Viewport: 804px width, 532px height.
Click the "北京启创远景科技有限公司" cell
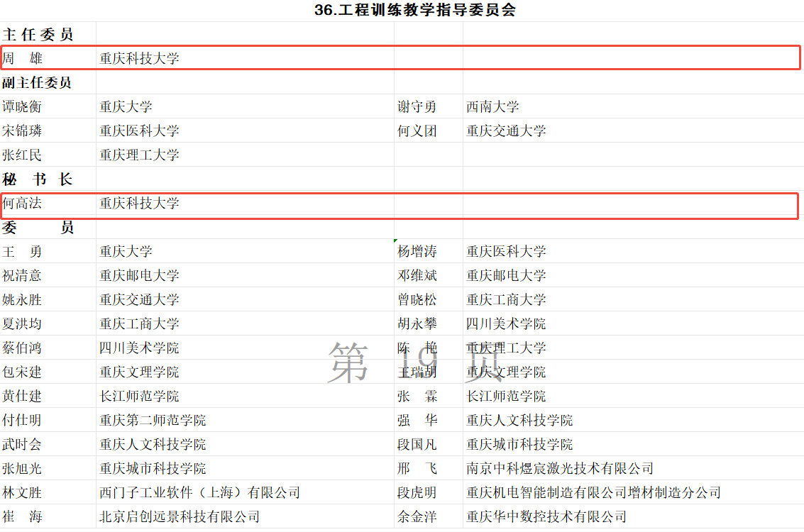(180, 517)
